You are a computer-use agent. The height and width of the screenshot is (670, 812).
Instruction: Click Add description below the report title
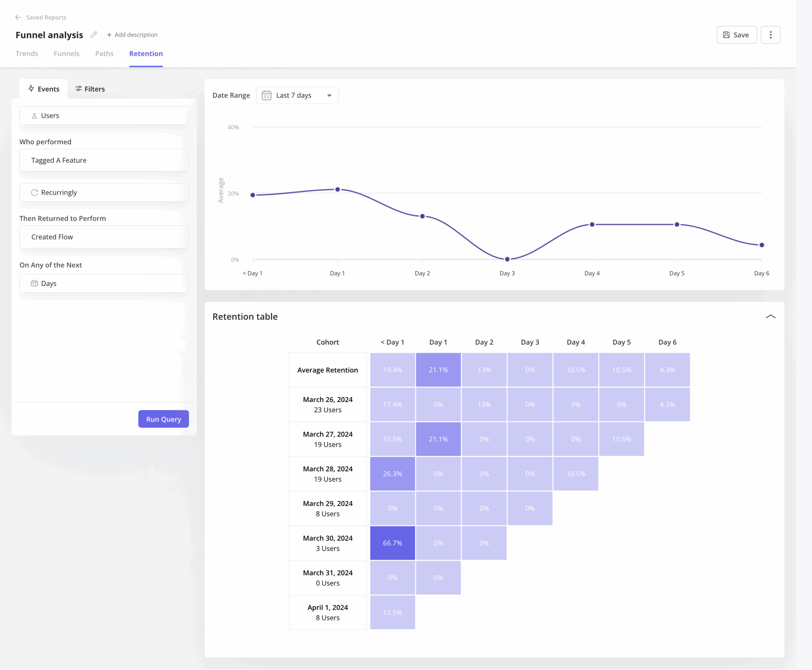[x=132, y=35]
